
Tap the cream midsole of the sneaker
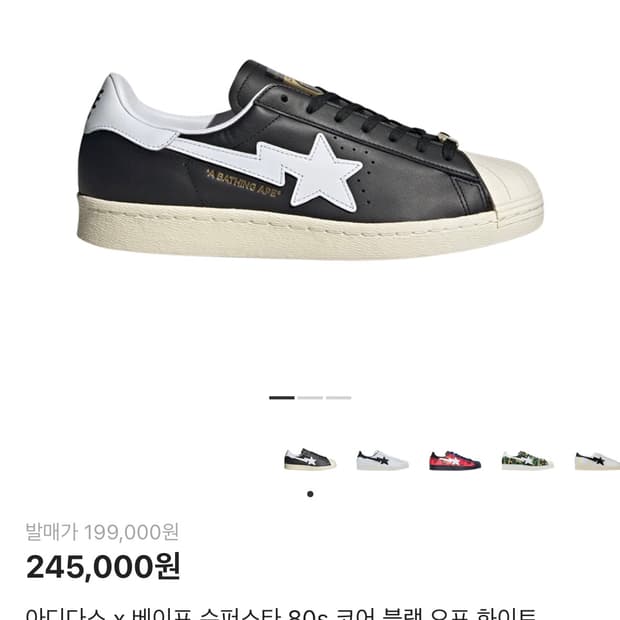pos(287,229)
